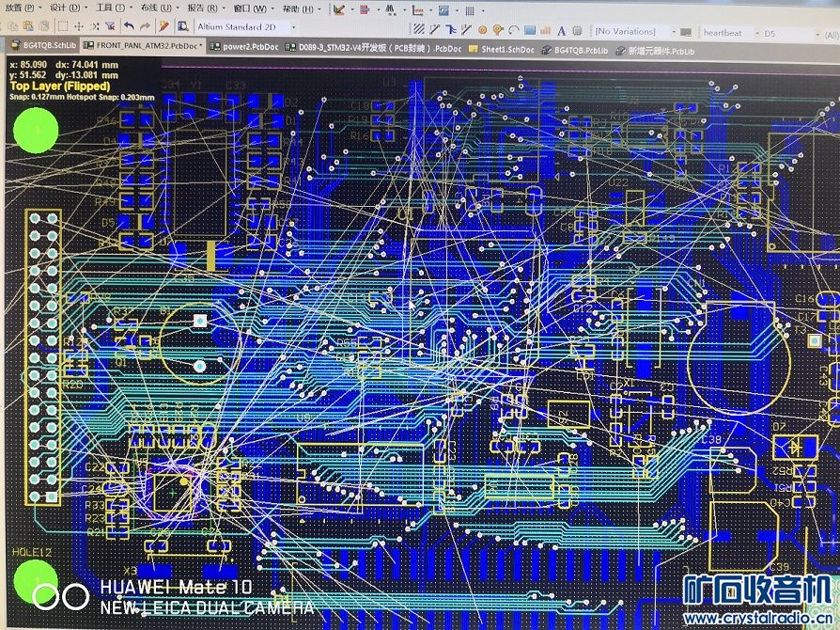Viewport: 840px width, 630px height.
Task: Click the Alignment tools icon
Action: pyautogui.click(x=365, y=9)
